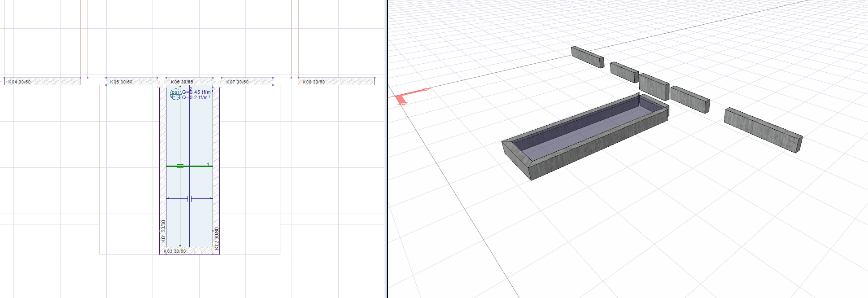Select the D01 slab marker circle
The height and width of the screenshot is (298, 868).
point(175,94)
